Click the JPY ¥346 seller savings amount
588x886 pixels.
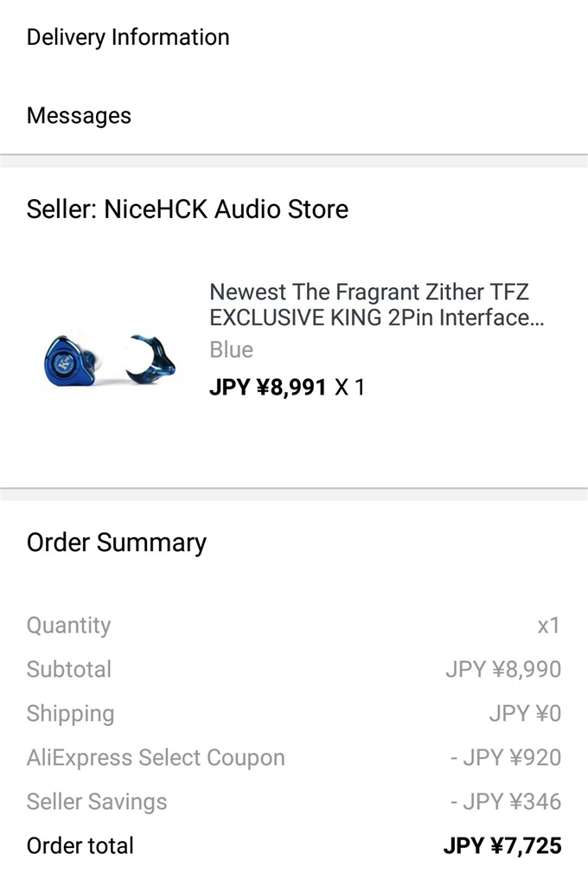coord(506,802)
